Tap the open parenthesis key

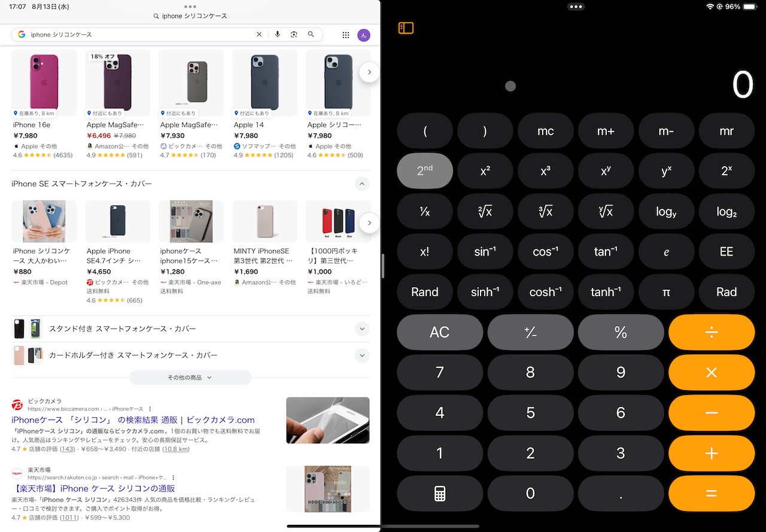pos(425,131)
